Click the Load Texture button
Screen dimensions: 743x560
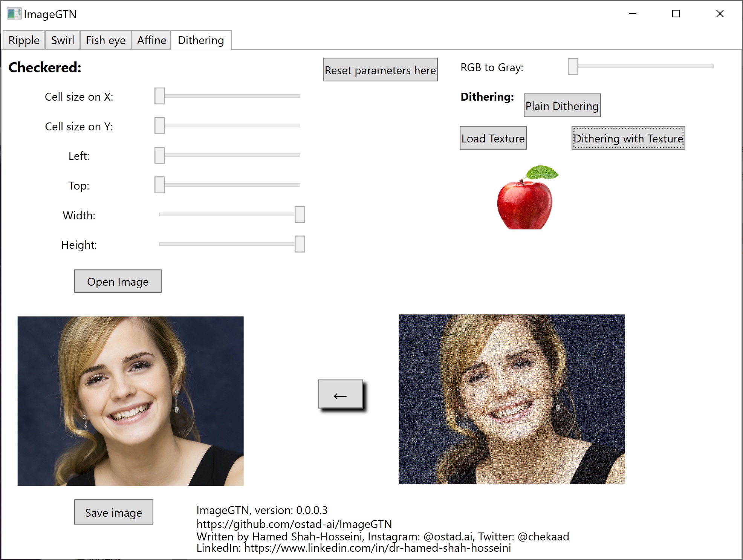[493, 138]
